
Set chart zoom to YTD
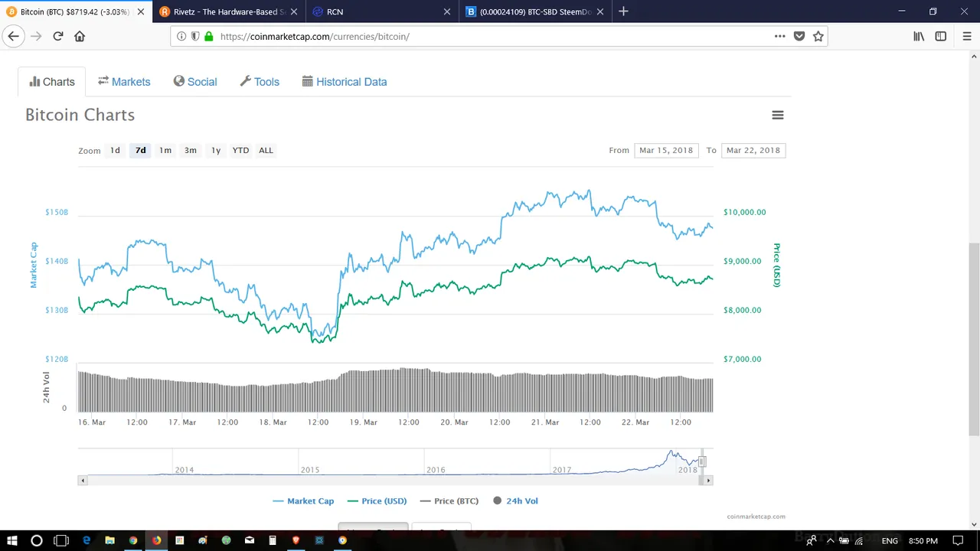coord(240,150)
